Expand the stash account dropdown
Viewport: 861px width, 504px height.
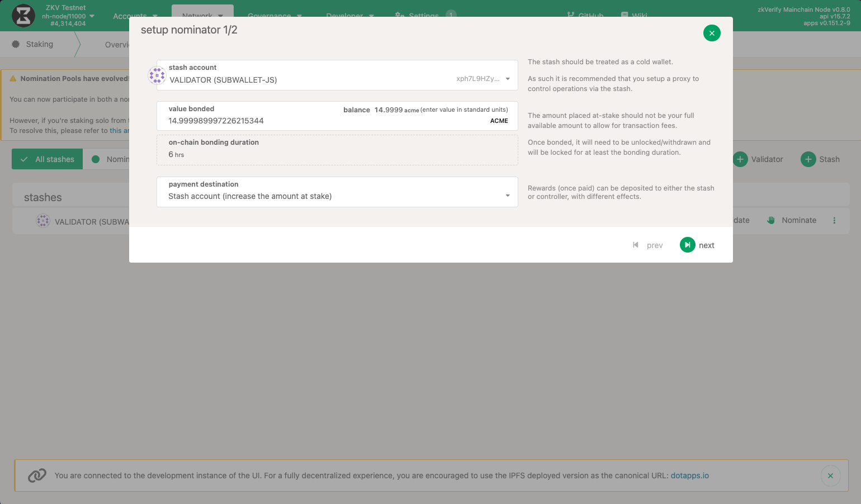(x=508, y=79)
